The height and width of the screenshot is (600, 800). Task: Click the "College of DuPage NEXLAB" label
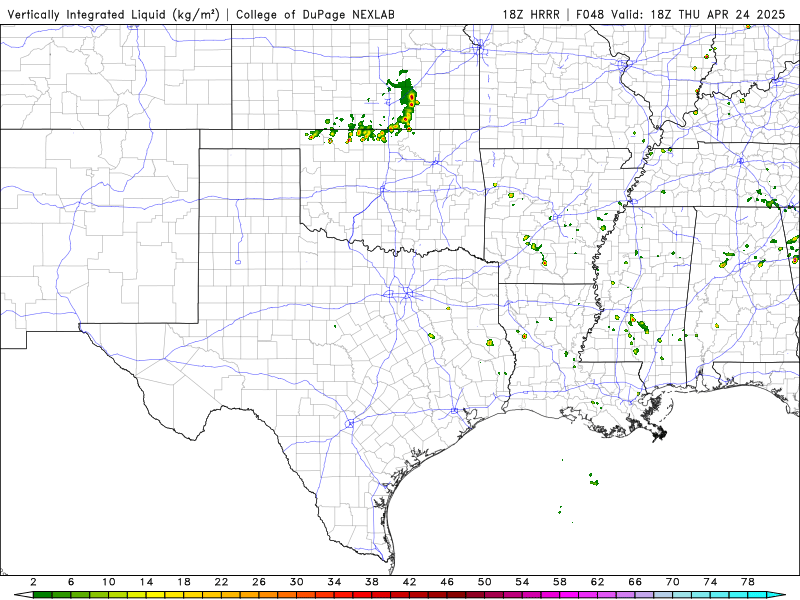pyautogui.click(x=315, y=14)
